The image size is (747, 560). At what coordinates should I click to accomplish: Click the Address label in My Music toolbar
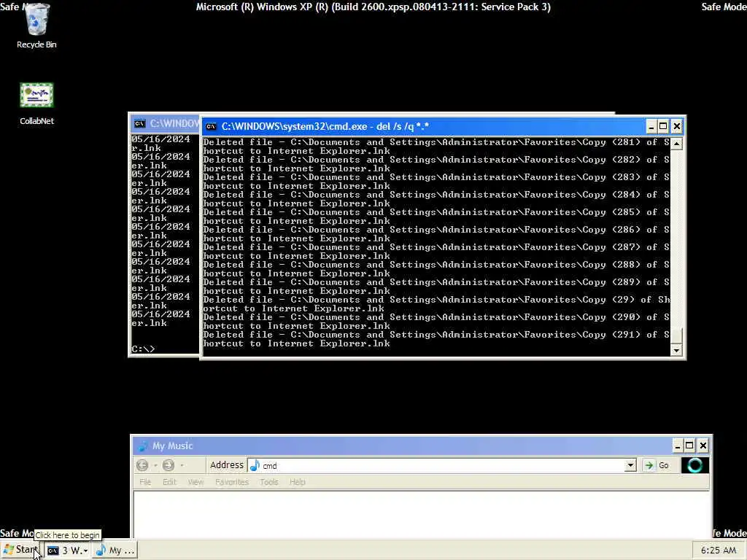[227, 465]
